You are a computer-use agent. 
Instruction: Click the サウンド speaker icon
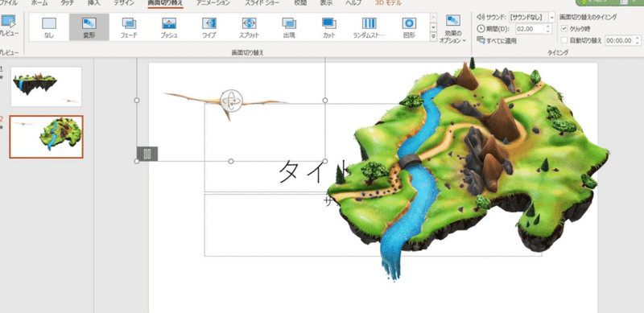point(481,17)
